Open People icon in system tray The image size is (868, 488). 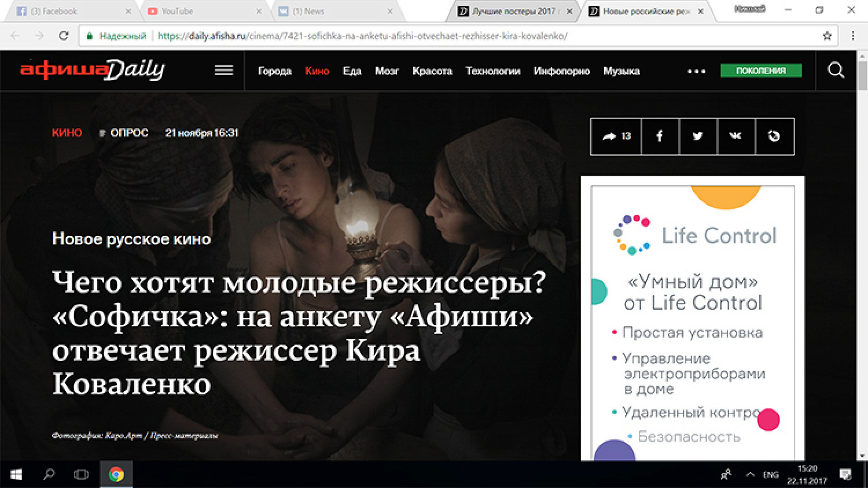coord(726,475)
